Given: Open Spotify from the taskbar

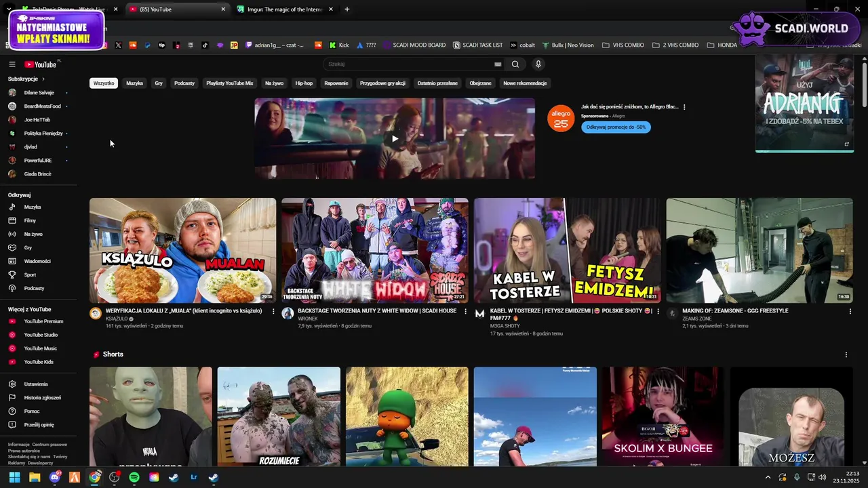Looking at the screenshot, I should pos(134,477).
